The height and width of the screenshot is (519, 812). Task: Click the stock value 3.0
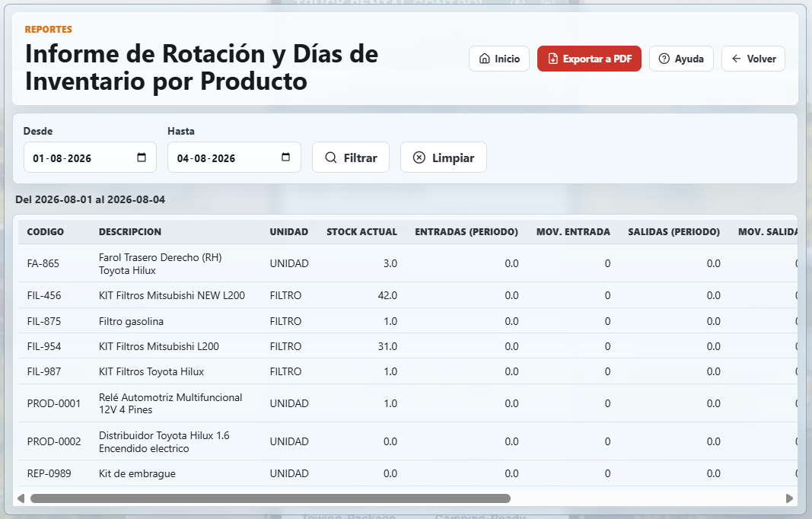pos(390,263)
